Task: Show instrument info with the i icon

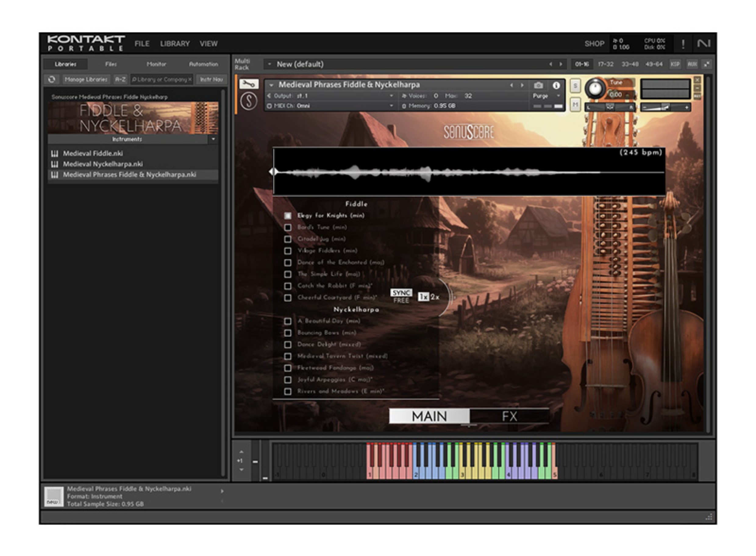Action: (556, 85)
